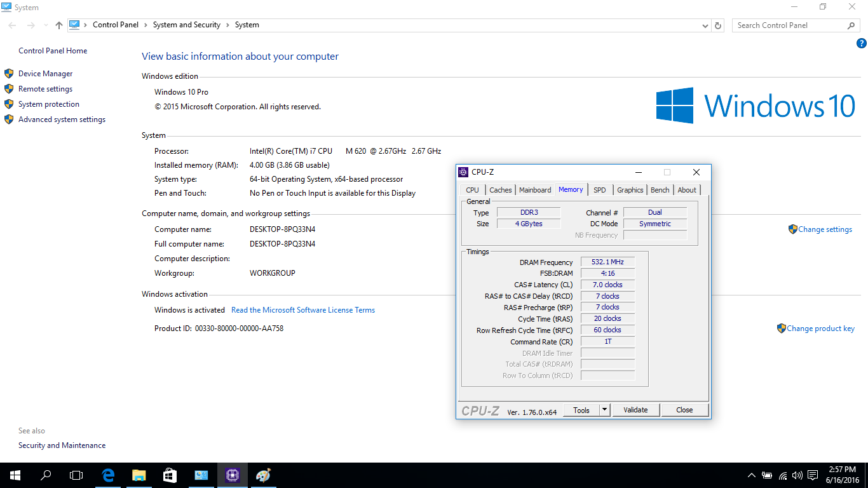Click the memory Type value DDR3
This screenshot has height=488, width=868.
[529, 212]
